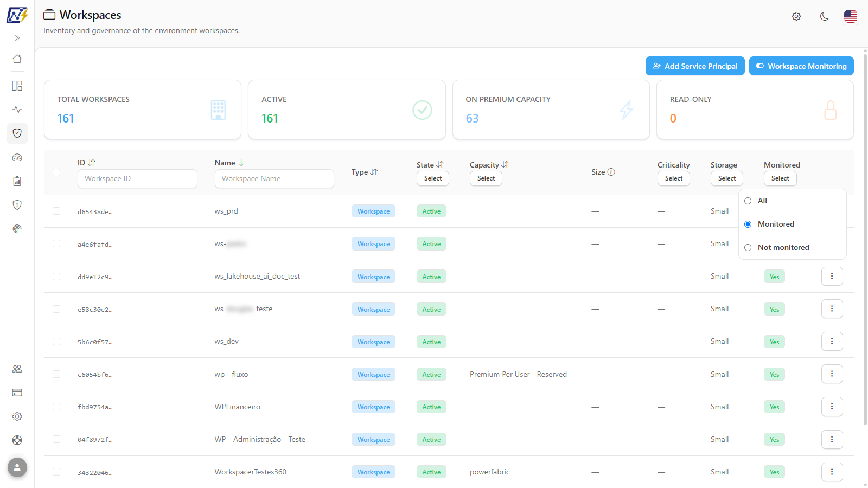Click the Size column info icon

611,172
